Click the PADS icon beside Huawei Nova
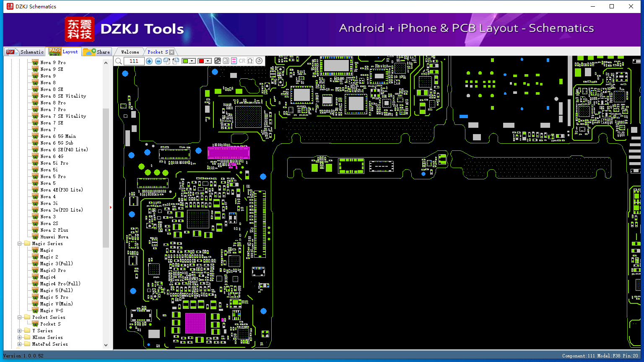Viewport: 644px width, 362px height. click(35, 237)
